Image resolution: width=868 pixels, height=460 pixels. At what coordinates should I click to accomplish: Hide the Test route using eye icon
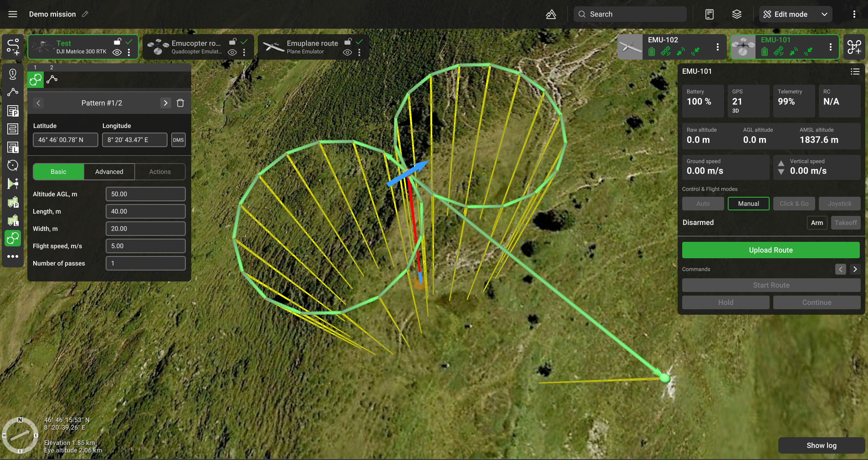[117, 52]
